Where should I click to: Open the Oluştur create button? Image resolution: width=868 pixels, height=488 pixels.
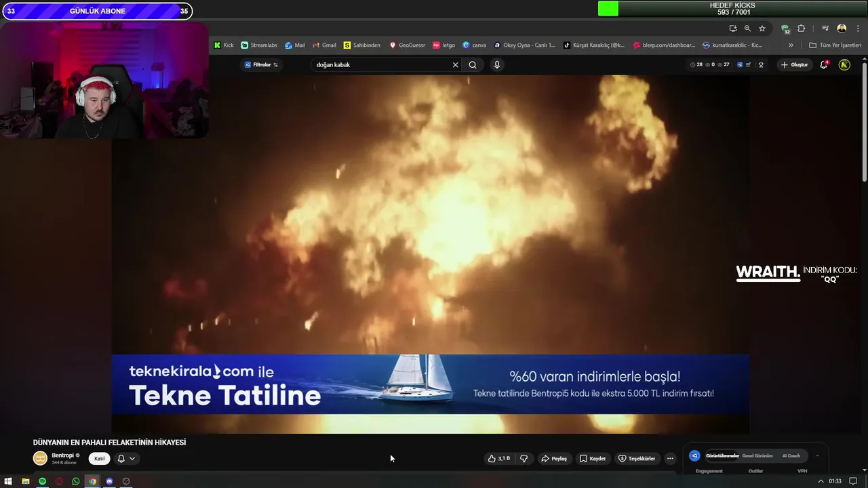pos(795,65)
